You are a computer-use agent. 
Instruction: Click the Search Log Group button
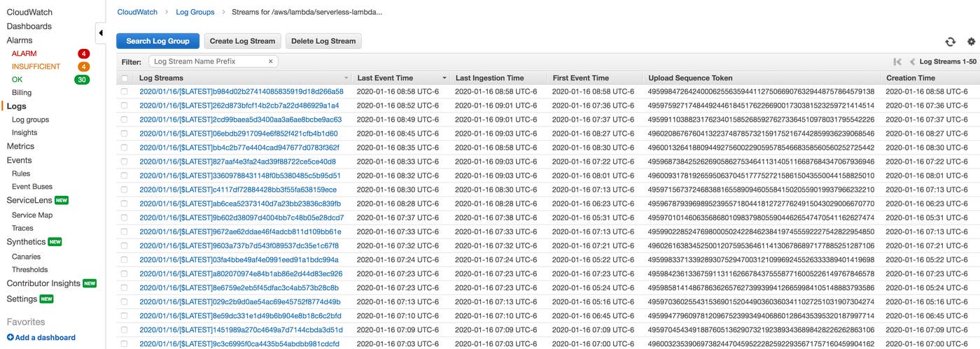coord(158,41)
